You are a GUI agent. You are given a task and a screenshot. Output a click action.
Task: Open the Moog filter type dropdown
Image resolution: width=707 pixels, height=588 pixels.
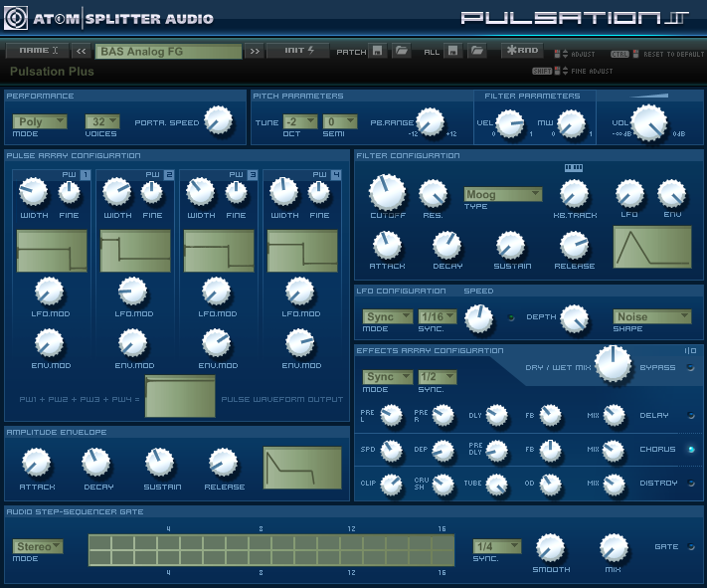[503, 194]
